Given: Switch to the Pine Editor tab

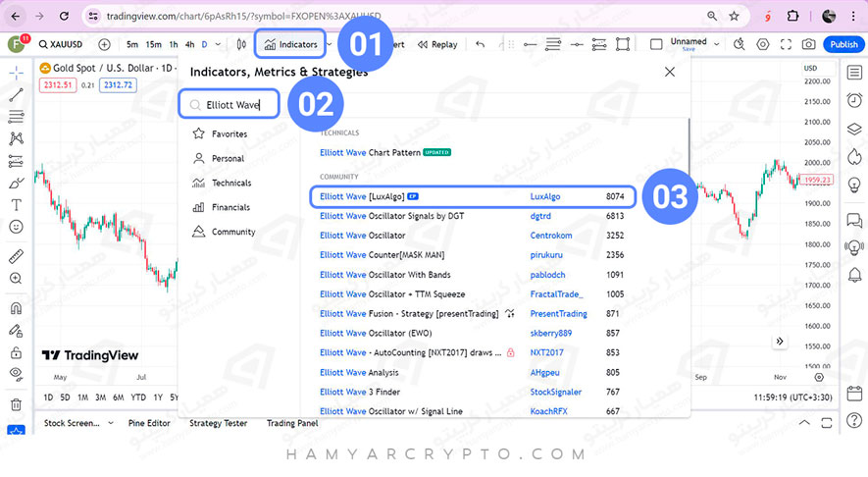Looking at the screenshot, I should pyautogui.click(x=148, y=423).
